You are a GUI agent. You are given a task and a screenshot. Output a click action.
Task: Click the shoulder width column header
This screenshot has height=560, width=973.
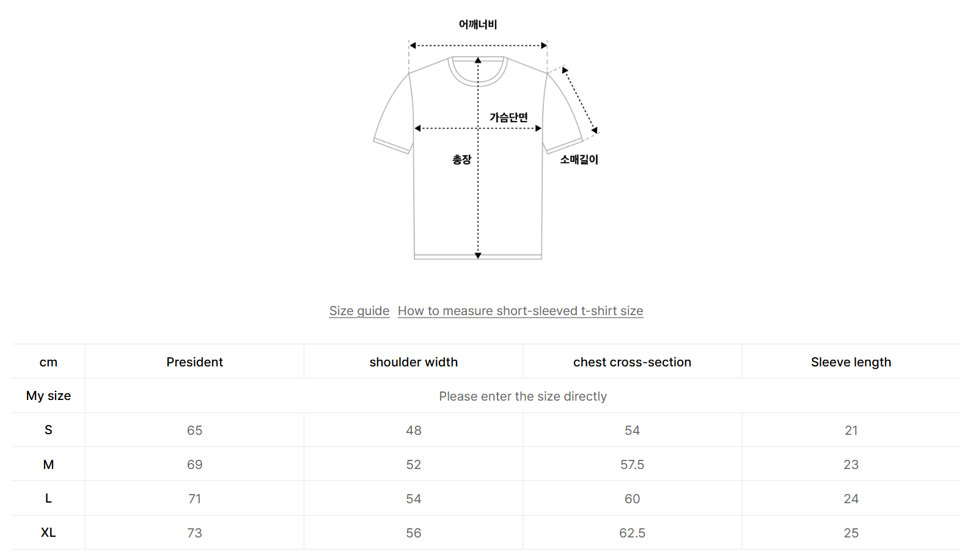pos(414,362)
